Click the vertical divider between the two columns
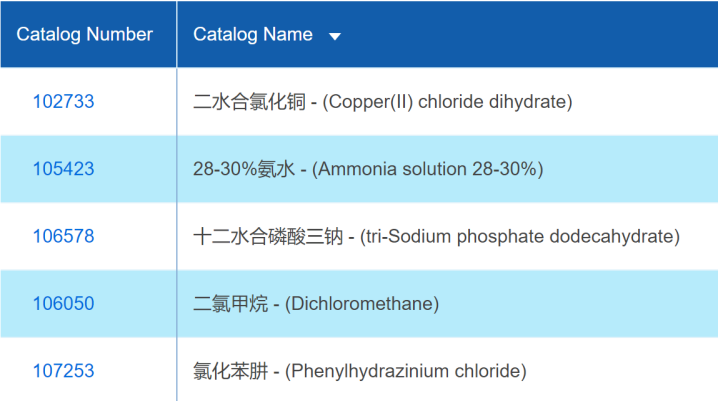Screen dimensions: 718x401 [x=177, y=200]
